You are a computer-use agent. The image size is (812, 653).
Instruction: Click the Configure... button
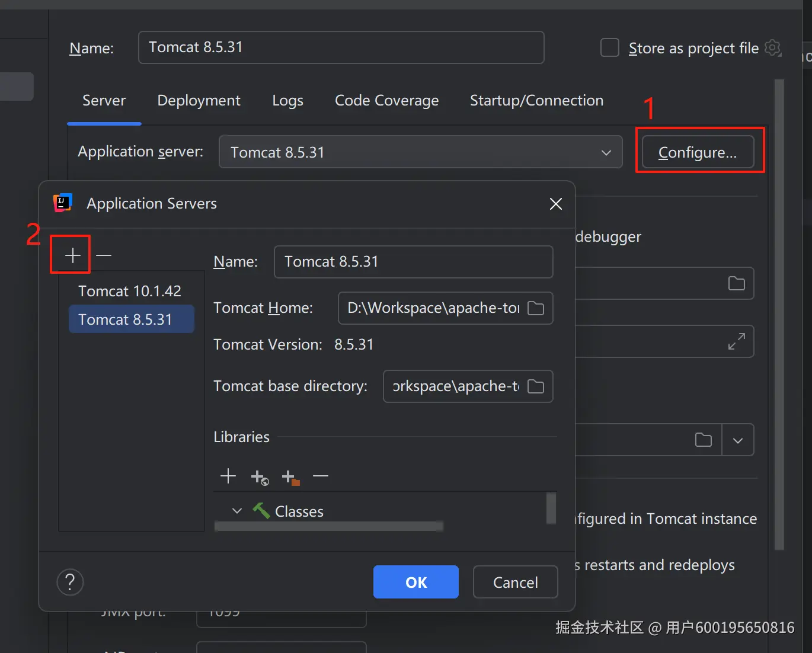coord(698,152)
